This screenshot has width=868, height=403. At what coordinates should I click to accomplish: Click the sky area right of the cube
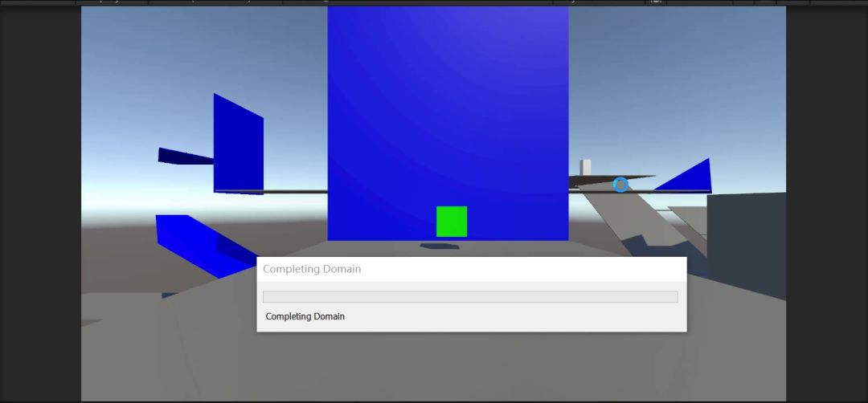pyautogui.click(x=675, y=80)
